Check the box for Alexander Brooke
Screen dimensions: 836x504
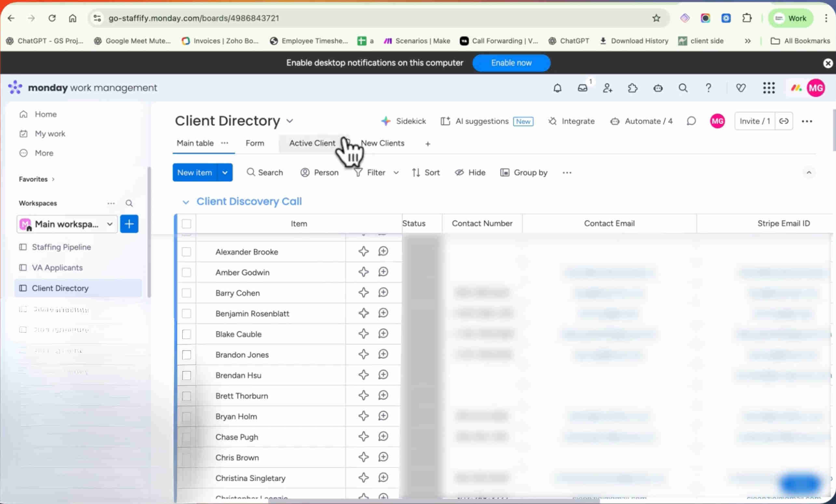tap(186, 252)
